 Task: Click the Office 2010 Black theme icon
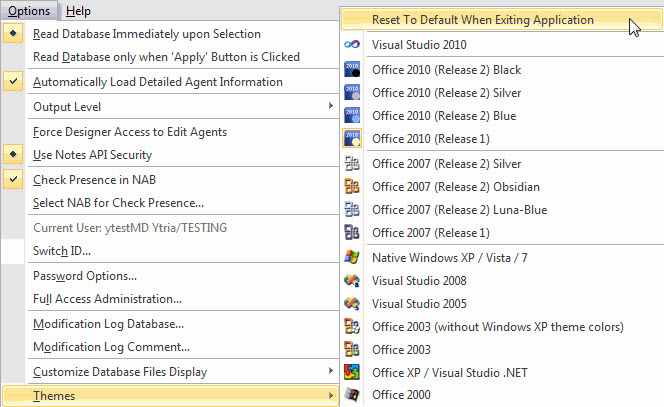[352, 70]
